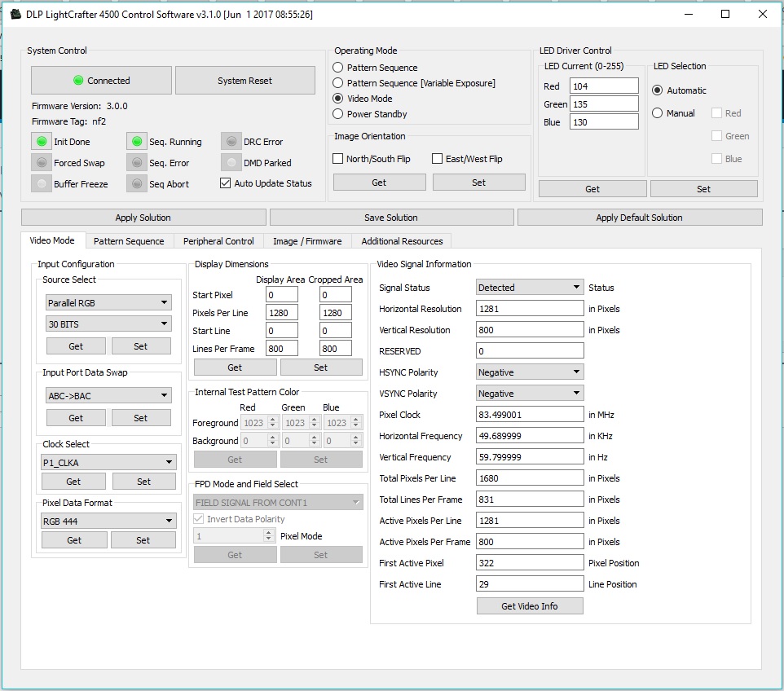Click the Buffer Freeze status indicator
784x691 pixels.
(x=42, y=183)
